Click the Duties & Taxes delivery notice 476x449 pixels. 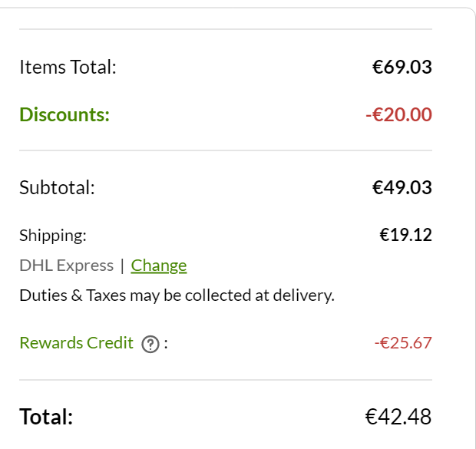click(x=177, y=295)
